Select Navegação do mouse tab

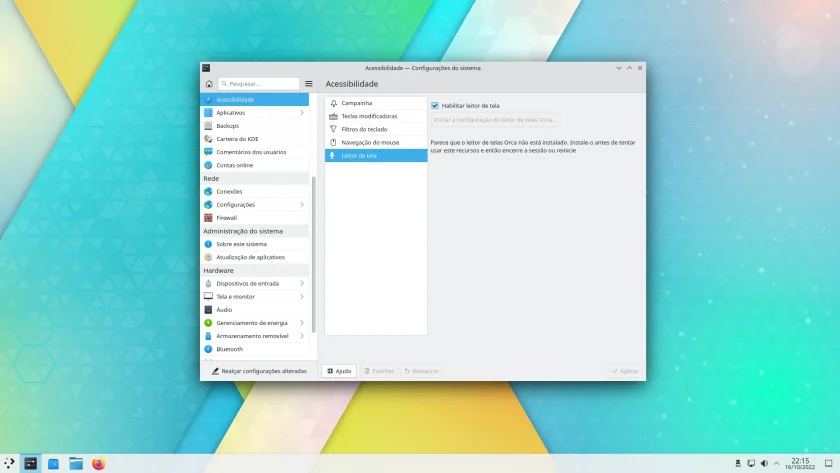click(376, 142)
